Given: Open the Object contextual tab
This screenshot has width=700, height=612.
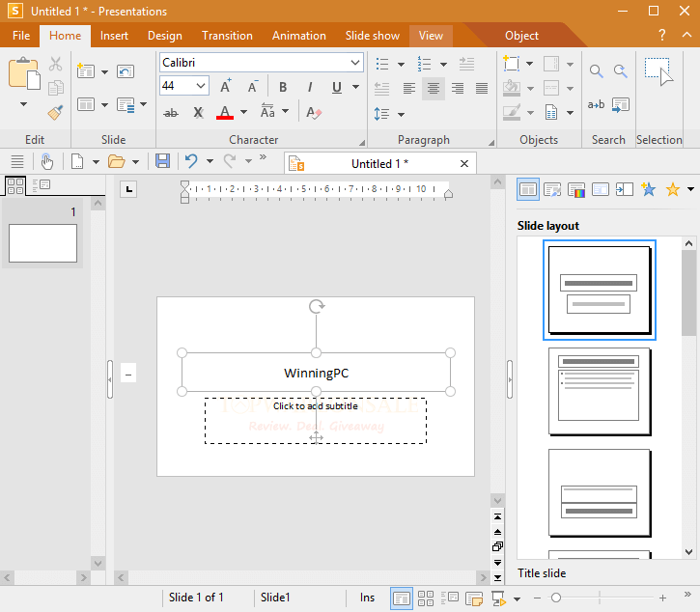Looking at the screenshot, I should 521,36.
